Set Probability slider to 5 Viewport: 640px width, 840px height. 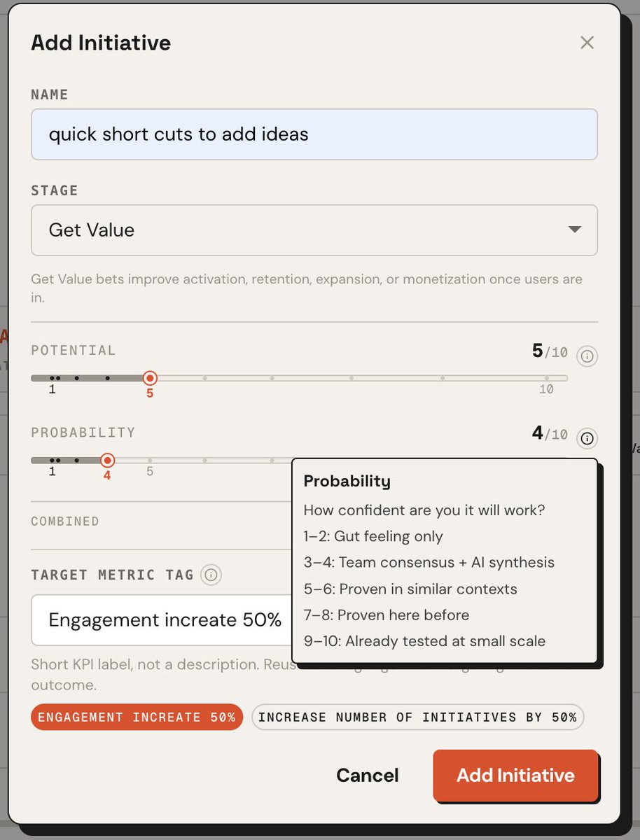point(149,461)
